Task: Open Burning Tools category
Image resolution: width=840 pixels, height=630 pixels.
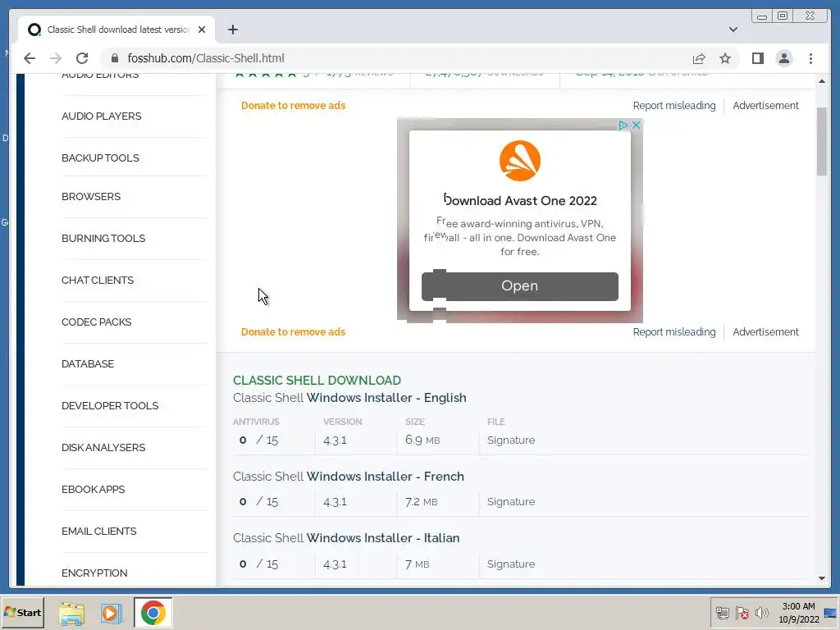Action: point(103,239)
